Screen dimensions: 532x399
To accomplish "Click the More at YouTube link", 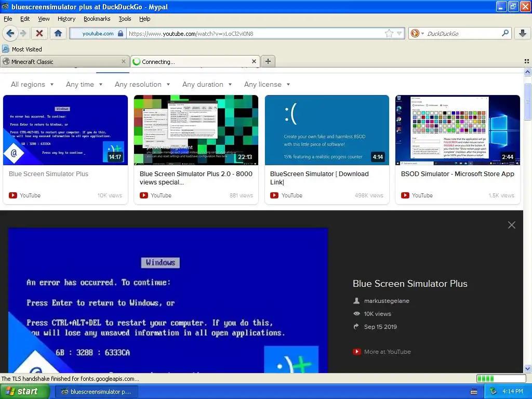I will [387, 352].
